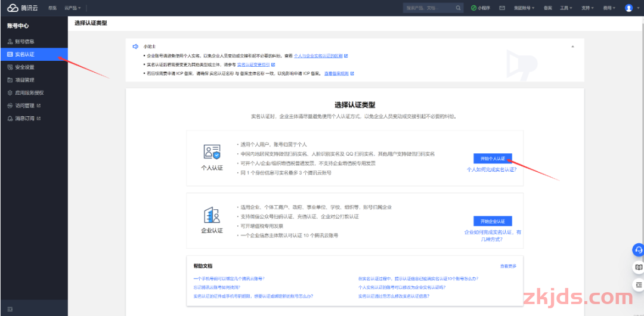Image resolution: width=644 pixels, height=316 pixels.
Task: Expand the arrow beside user avatar
Action: [x=637, y=8]
